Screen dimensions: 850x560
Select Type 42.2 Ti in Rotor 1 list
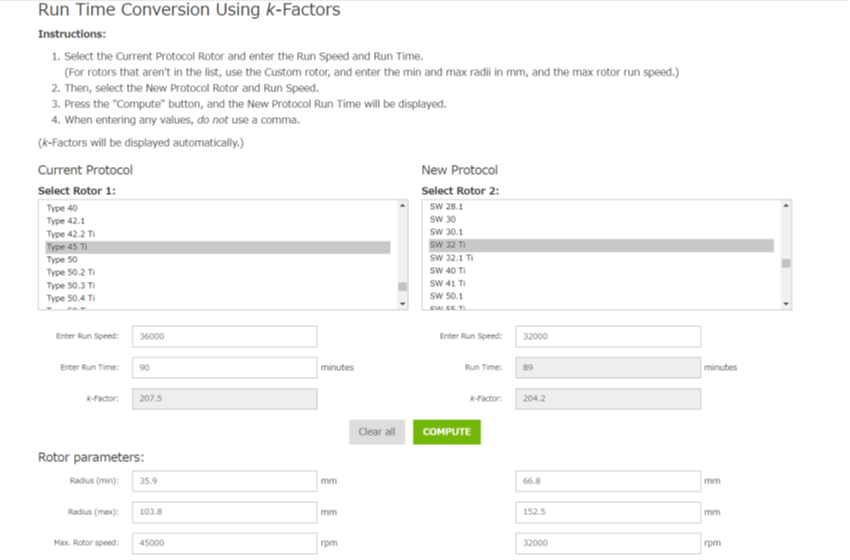pyautogui.click(x=218, y=234)
